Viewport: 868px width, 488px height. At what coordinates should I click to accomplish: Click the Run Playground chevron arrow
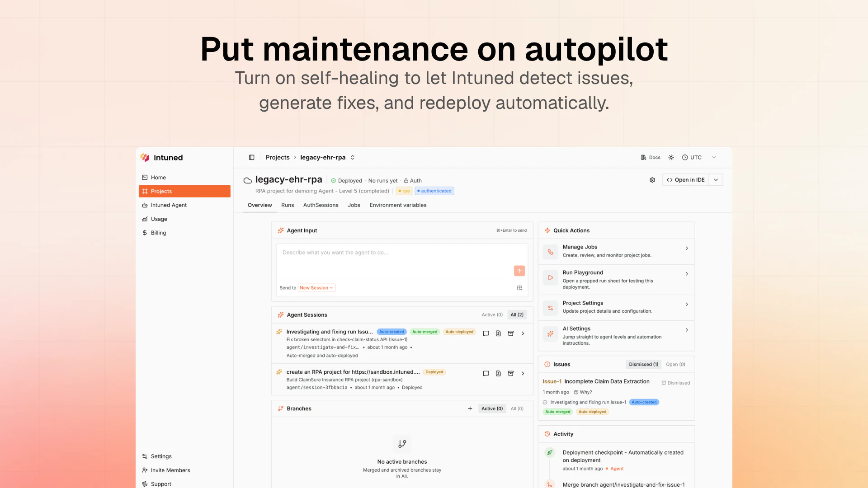pos(687,274)
